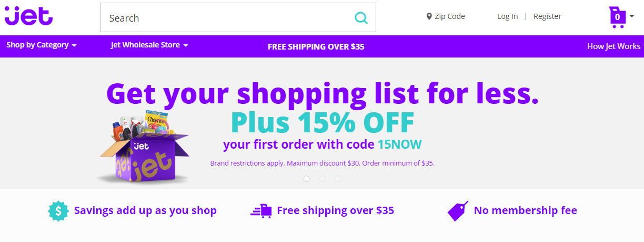The image size is (644, 242).
Task: Select the second carousel slide dot
Action: (323, 179)
